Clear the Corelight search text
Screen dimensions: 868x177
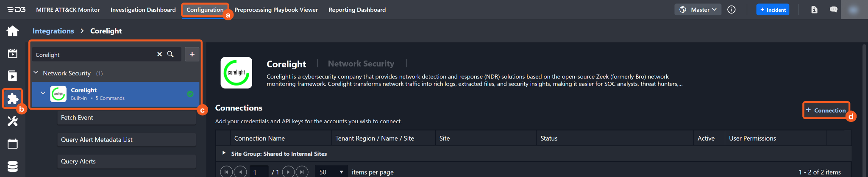pyautogui.click(x=159, y=54)
